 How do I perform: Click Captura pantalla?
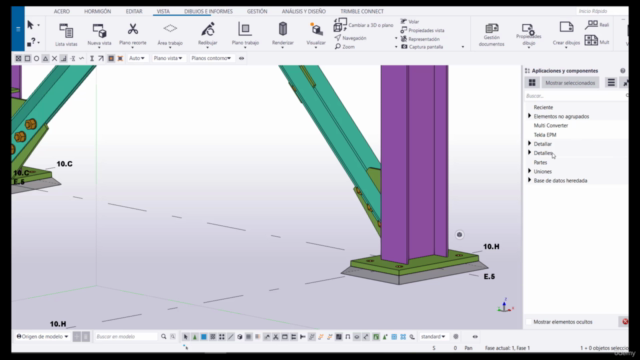coord(422,47)
